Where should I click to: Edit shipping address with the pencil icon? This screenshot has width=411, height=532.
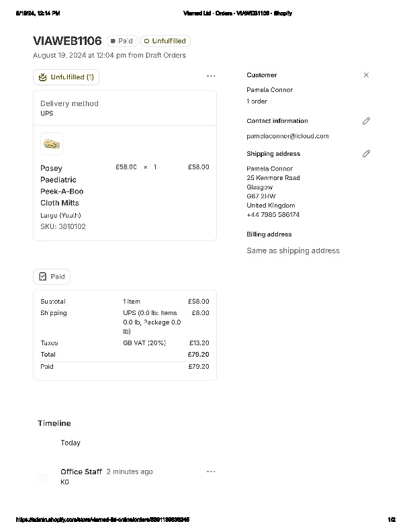tap(366, 154)
